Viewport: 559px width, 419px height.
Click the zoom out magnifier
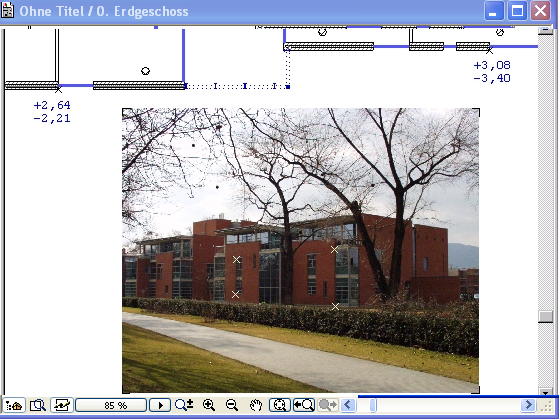point(232,405)
